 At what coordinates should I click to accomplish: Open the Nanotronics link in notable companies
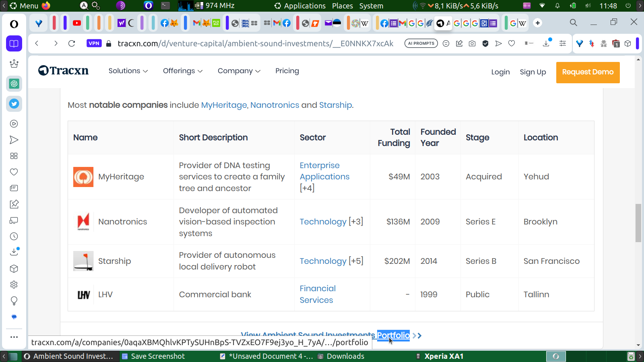275,105
